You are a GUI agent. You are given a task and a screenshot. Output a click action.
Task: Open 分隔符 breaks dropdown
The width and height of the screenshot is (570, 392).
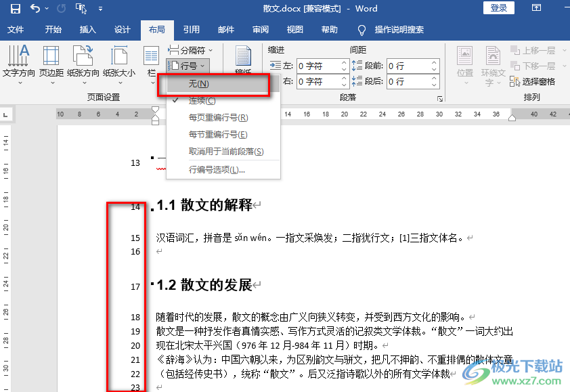coord(190,50)
